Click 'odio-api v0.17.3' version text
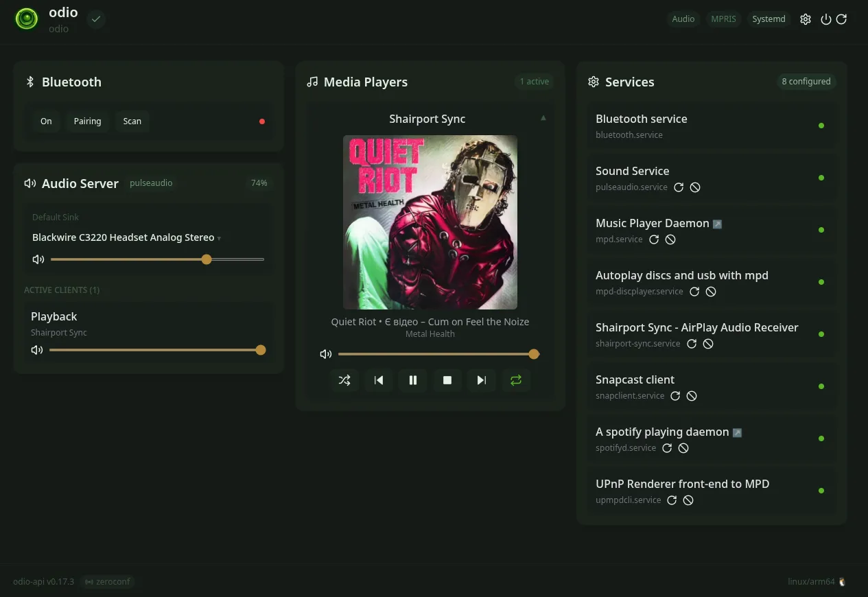The height and width of the screenshot is (597, 868). coord(43,582)
